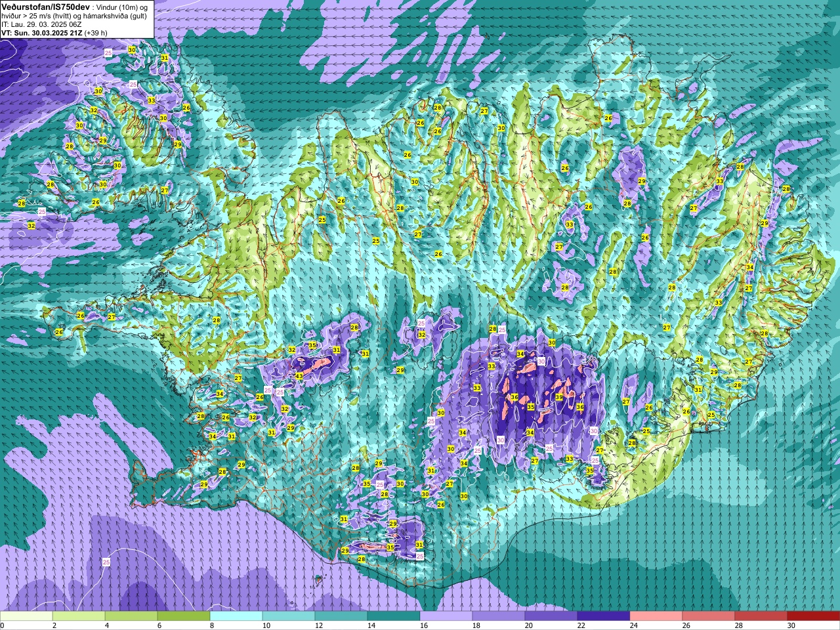Click the 16 tick label on the colour scale
This screenshot has height=630, width=840.
423,625
